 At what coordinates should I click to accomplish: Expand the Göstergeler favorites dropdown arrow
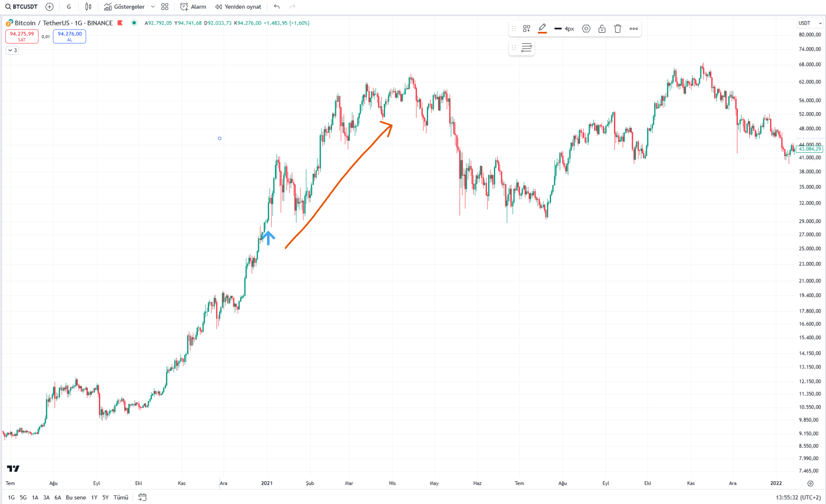153,6
